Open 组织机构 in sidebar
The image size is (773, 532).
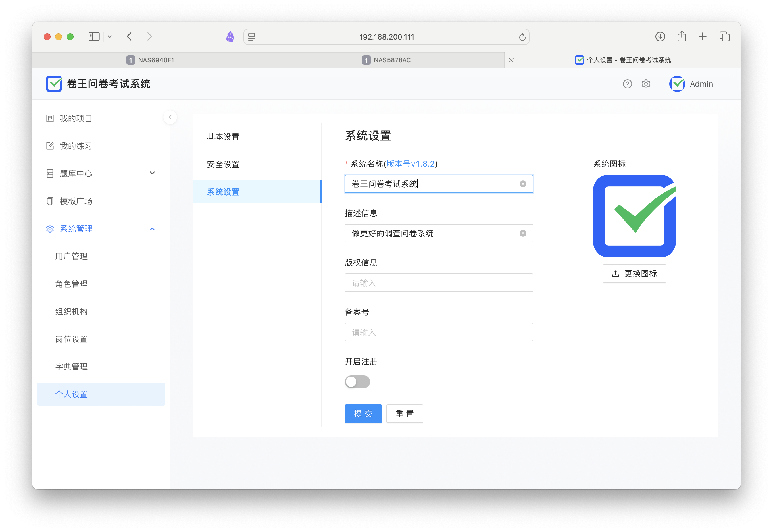click(101, 312)
